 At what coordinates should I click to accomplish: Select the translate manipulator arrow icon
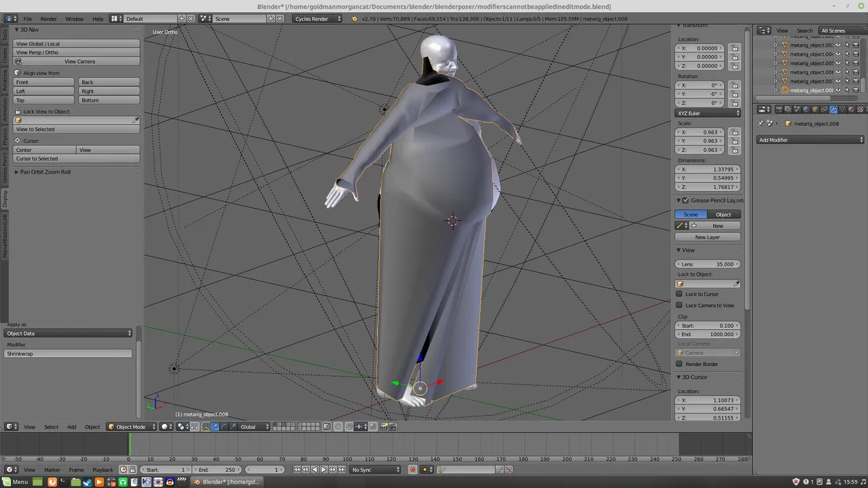pyautogui.click(x=215, y=426)
